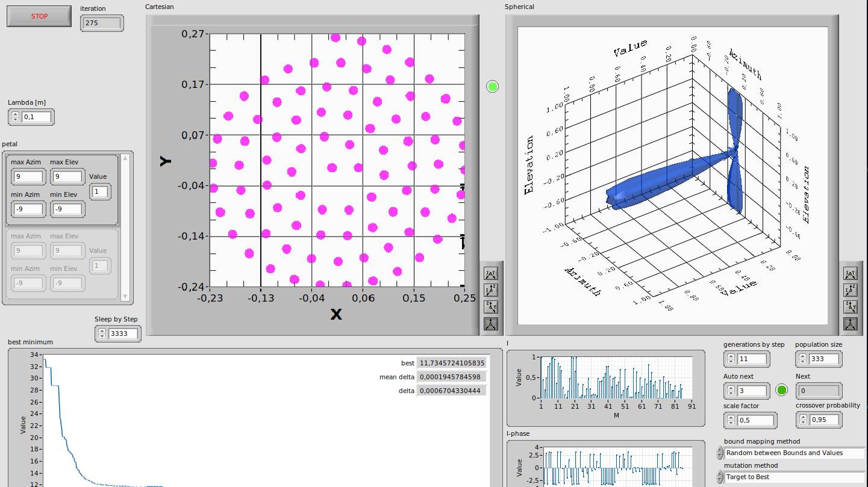Screen dimensions: 868x487
Task: Click greyed second petal Value field
Action: 100,265
